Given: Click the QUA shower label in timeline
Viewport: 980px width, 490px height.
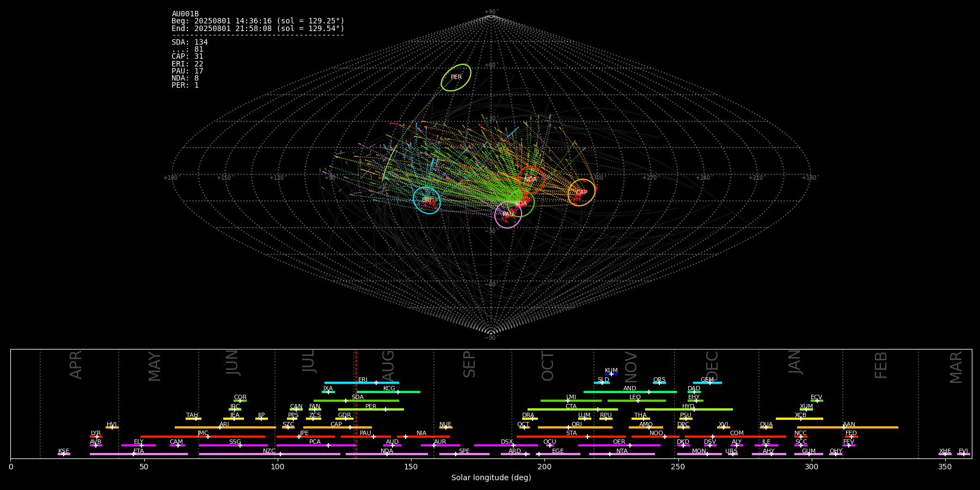Looking at the screenshot, I should coord(766,425).
